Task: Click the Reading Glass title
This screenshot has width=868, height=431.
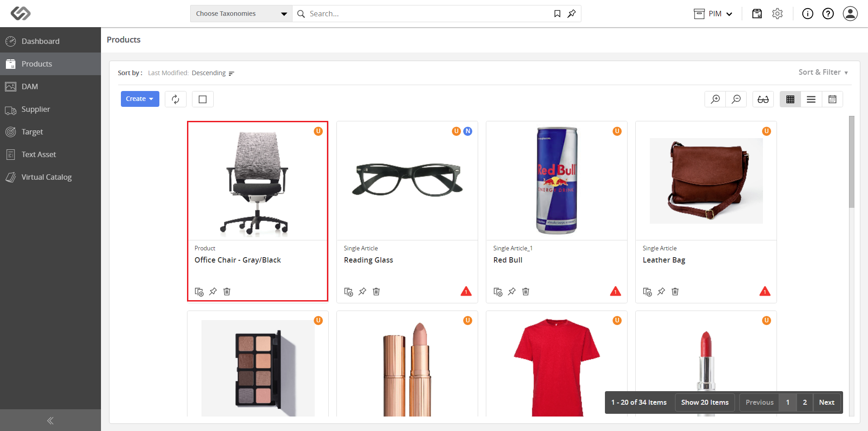Action: (369, 260)
